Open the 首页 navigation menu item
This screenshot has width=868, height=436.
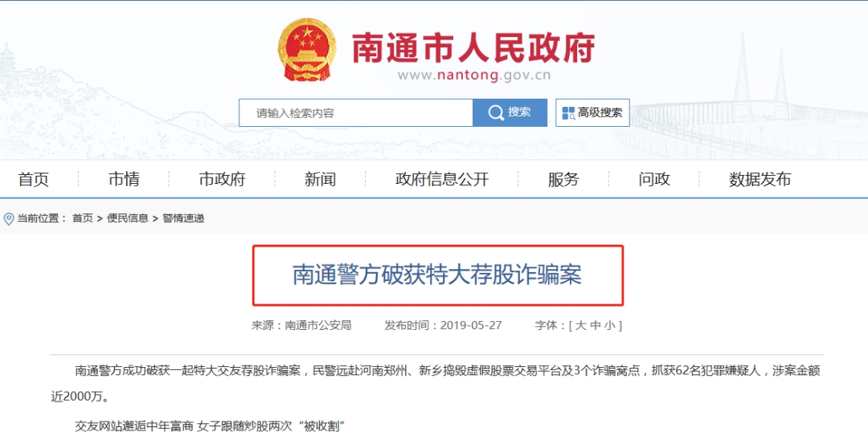(33, 179)
